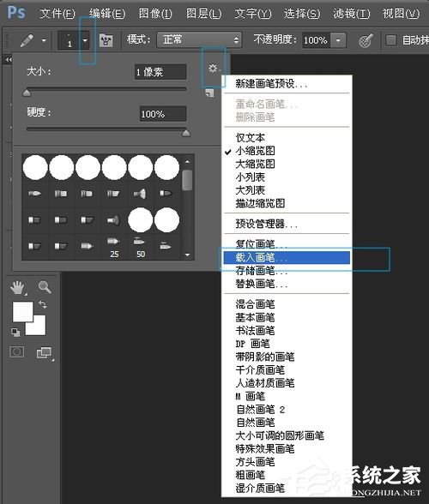Select the brush preset labeled 25
Viewport: 429px width, 504px height.
tap(114, 247)
